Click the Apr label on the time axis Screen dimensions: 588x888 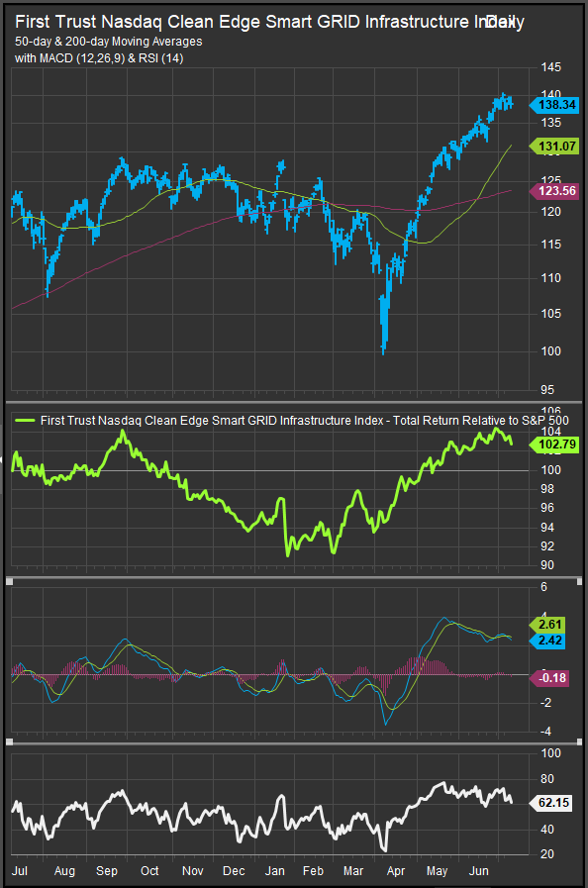395,870
